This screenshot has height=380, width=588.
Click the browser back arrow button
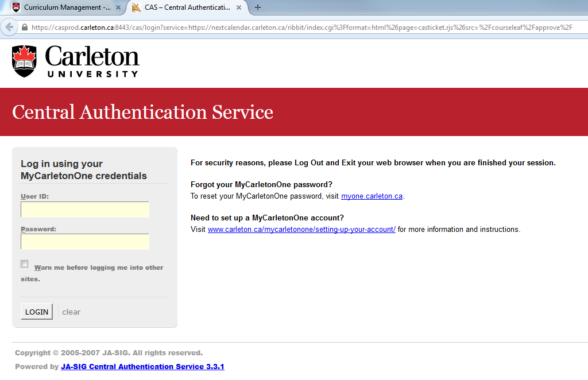(9, 27)
